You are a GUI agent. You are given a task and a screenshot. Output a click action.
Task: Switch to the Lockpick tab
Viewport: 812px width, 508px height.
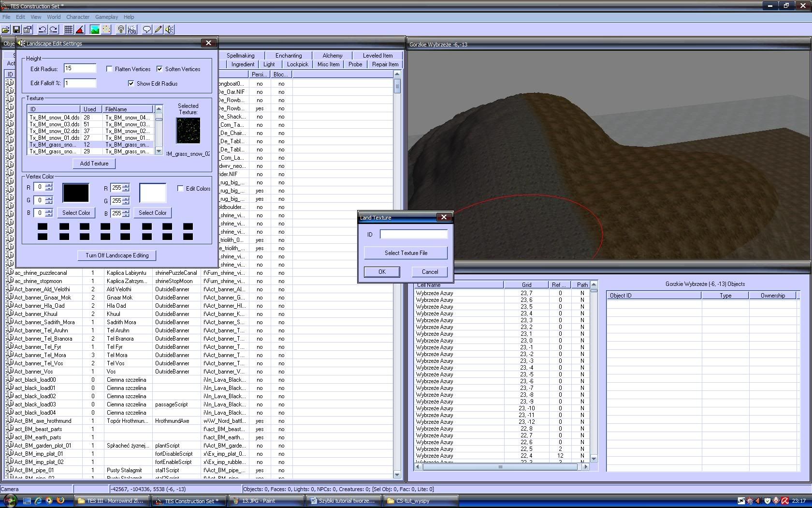tap(297, 64)
